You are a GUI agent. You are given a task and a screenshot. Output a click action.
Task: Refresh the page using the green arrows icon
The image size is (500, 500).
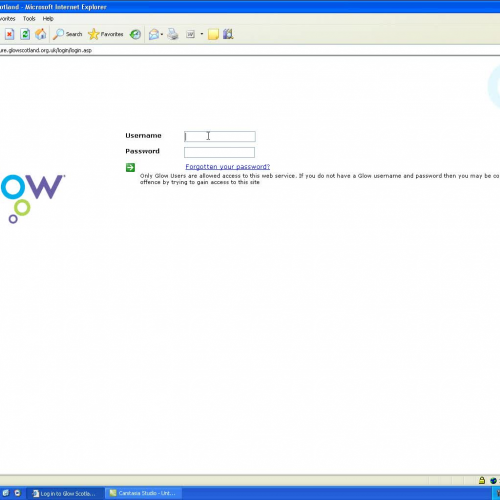25,34
